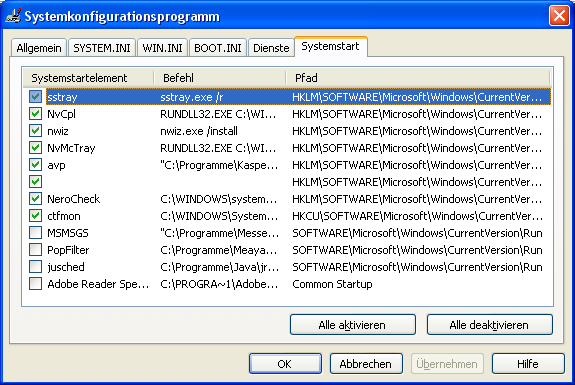Sort by the Befehl column header
Screen dimensions: 575x385
pyautogui.click(x=219, y=78)
